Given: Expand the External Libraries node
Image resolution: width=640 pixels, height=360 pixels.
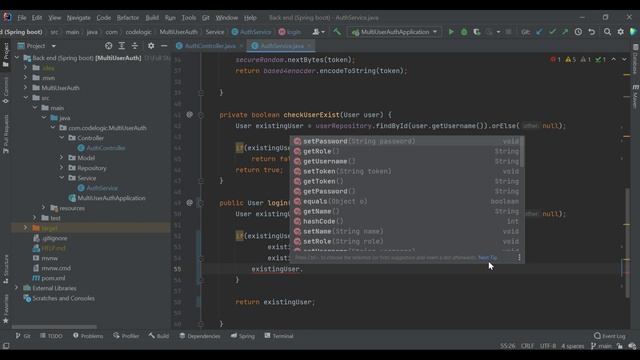Looking at the screenshot, I should click(16, 288).
